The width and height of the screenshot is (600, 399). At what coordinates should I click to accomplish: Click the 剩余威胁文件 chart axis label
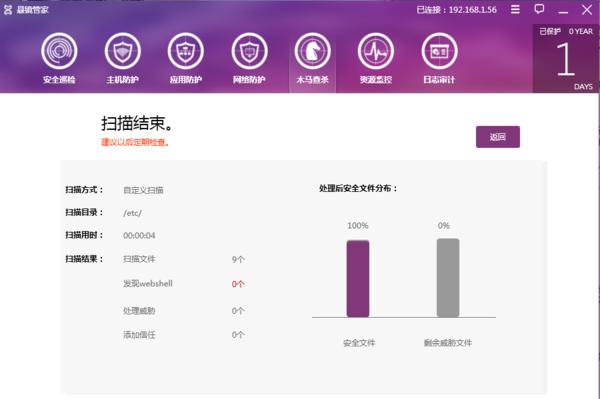(448, 343)
